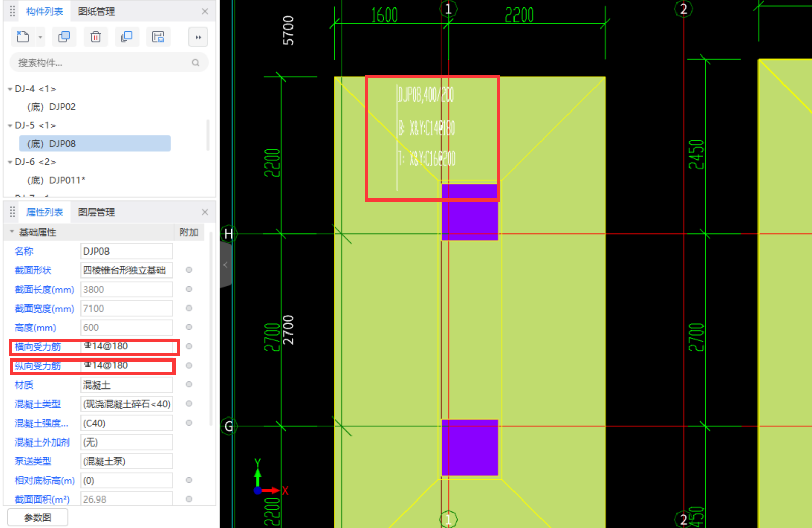Grab the component panel drag handle

tap(12, 11)
